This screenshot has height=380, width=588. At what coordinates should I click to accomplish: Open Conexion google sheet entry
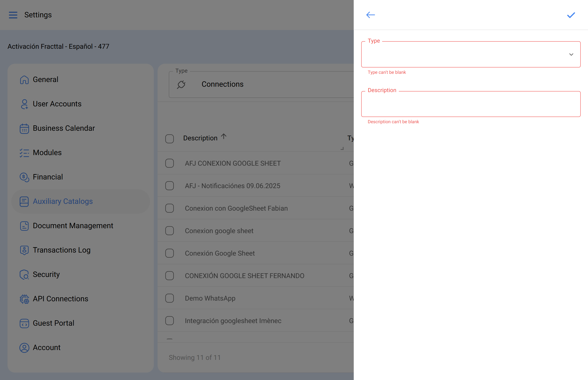click(x=219, y=231)
